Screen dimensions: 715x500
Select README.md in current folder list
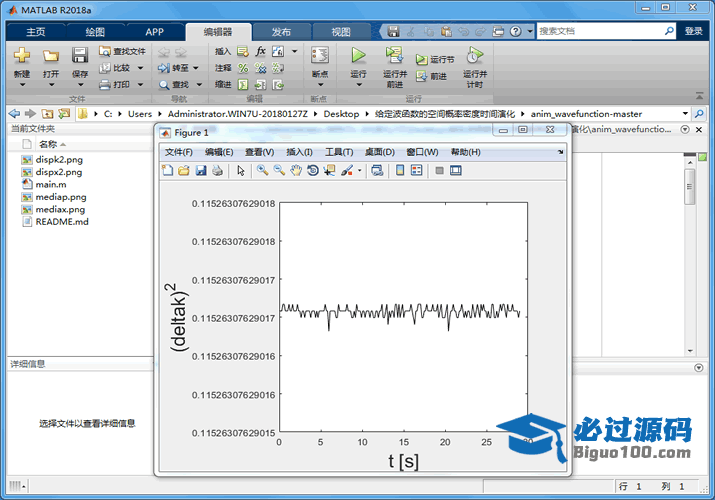[x=62, y=222]
